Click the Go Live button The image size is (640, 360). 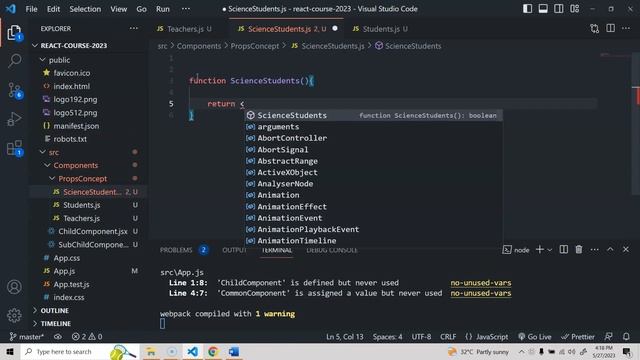coord(534,337)
